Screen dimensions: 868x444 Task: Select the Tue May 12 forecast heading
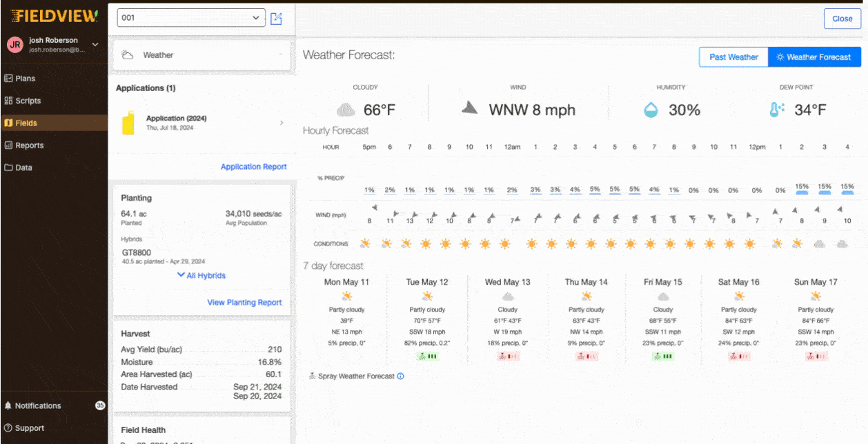tap(427, 282)
